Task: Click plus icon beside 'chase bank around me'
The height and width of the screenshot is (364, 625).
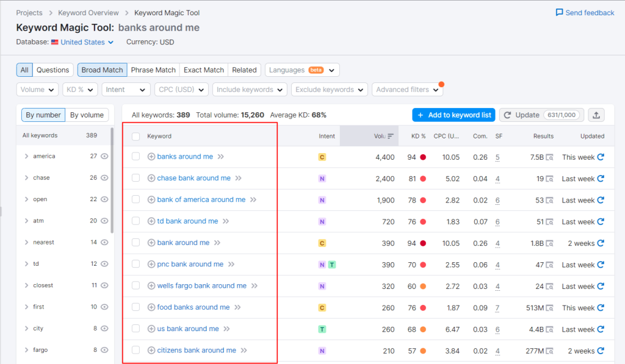Action: coord(151,178)
